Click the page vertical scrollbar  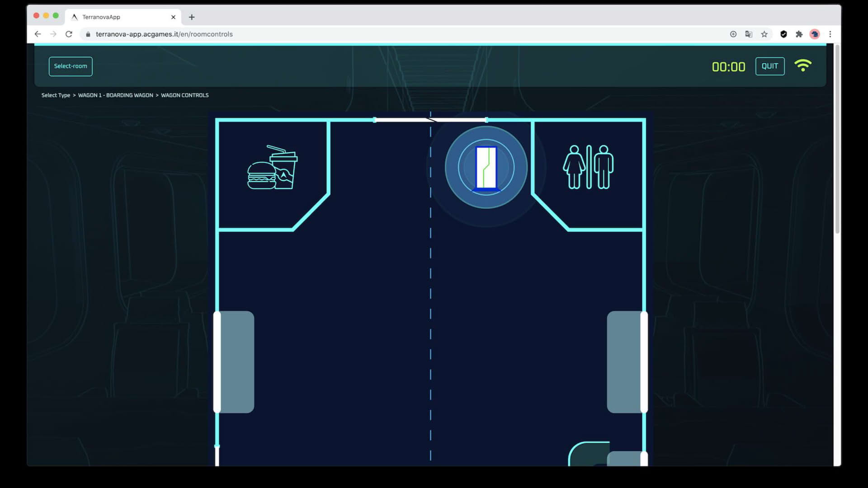tap(837, 140)
